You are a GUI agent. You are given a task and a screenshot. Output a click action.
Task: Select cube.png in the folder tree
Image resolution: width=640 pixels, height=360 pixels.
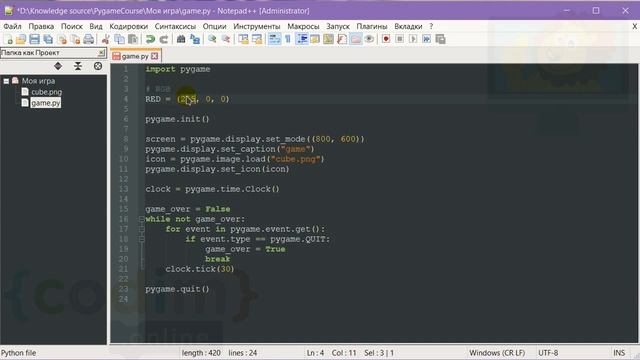[x=47, y=92]
